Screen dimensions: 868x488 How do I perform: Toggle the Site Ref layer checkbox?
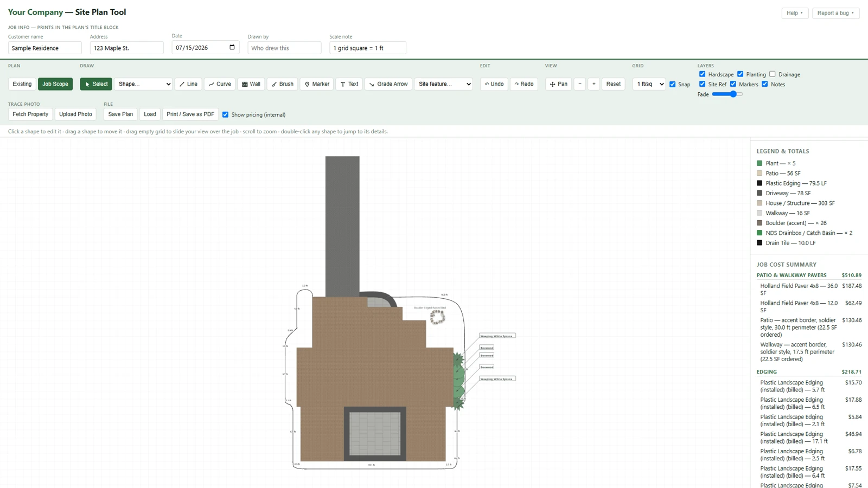702,84
